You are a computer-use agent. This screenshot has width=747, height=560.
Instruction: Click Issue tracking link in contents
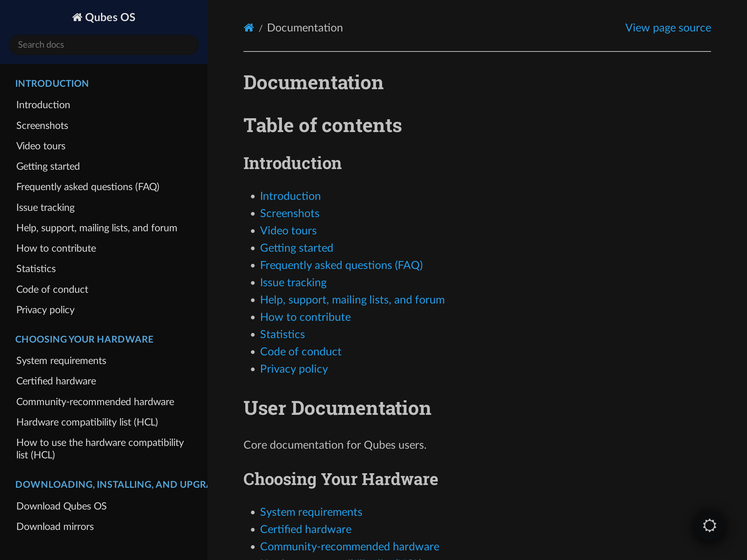(x=293, y=282)
